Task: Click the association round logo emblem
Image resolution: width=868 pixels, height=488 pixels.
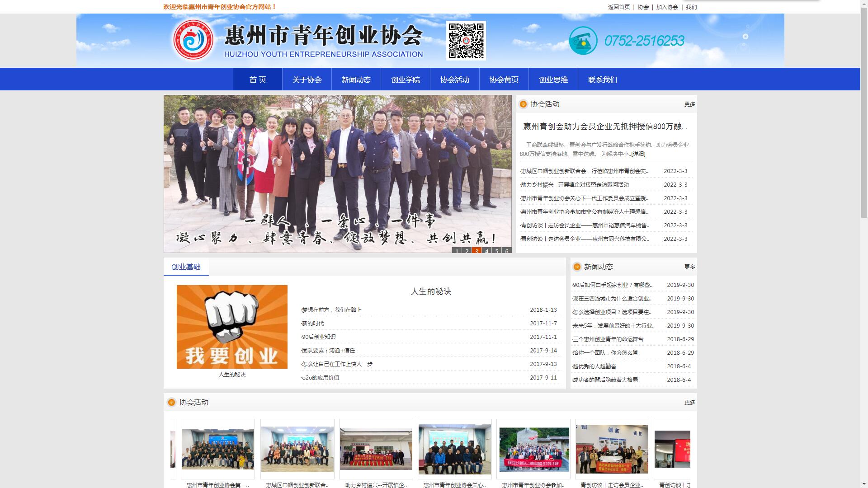Action: pos(193,40)
